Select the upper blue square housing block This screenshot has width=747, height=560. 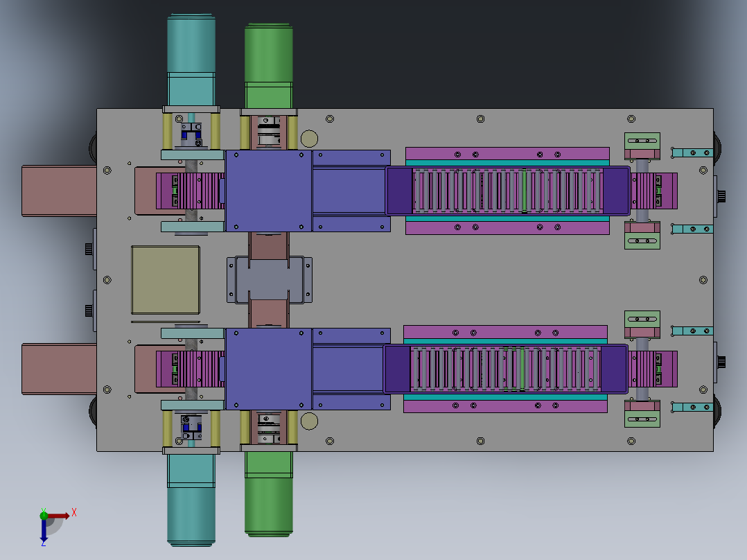tap(269, 191)
